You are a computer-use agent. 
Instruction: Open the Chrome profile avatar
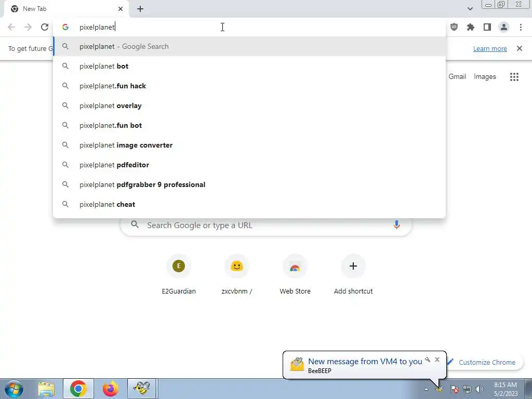(504, 27)
